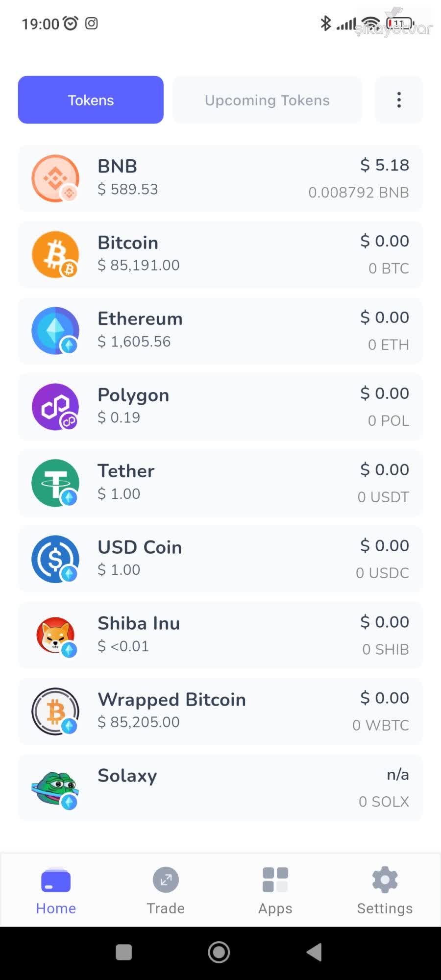Tap the Home wallet icon
This screenshot has width=441, height=980.
tap(55, 880)
